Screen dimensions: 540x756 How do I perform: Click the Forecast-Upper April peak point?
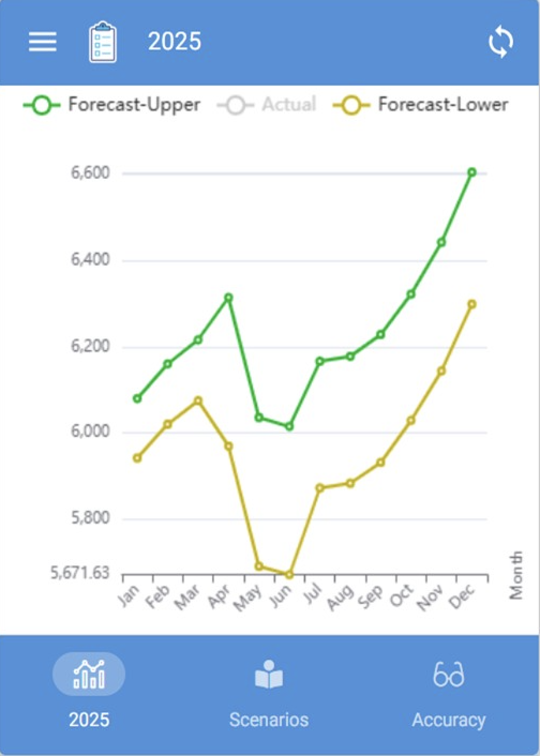pyautogui.click(x=229, y=297)
